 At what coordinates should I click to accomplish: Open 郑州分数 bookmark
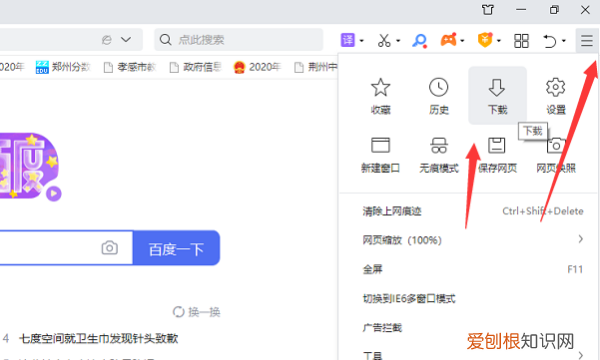63,67
